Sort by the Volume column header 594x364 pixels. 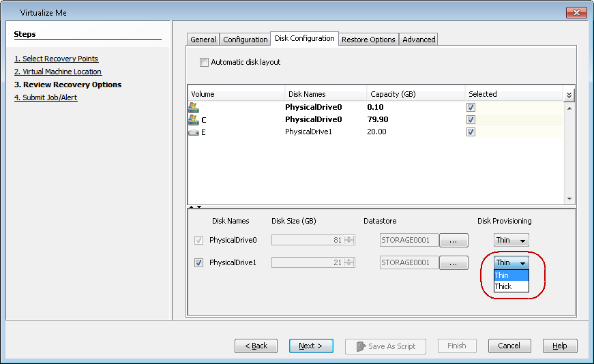(236, 94)
